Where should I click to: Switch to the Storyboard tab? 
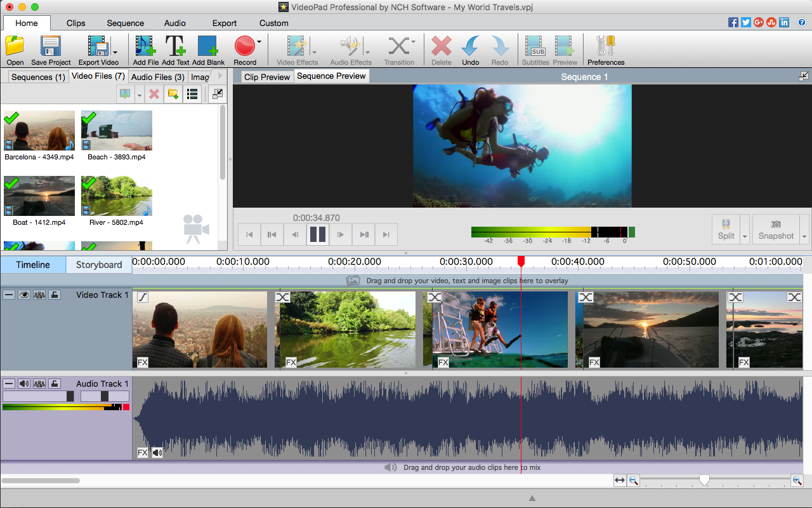[98, 265]
